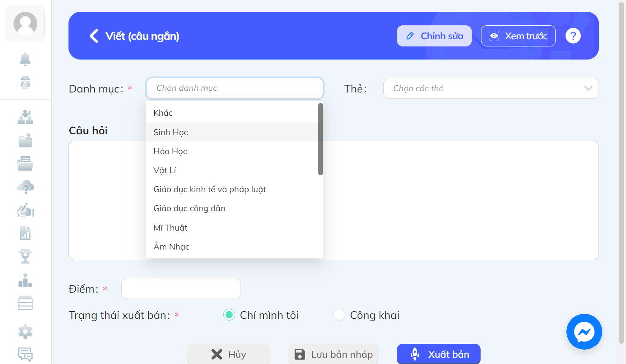Click the "Chỉnh sửa" edit button
626x364 pixels.
[434, 36]
